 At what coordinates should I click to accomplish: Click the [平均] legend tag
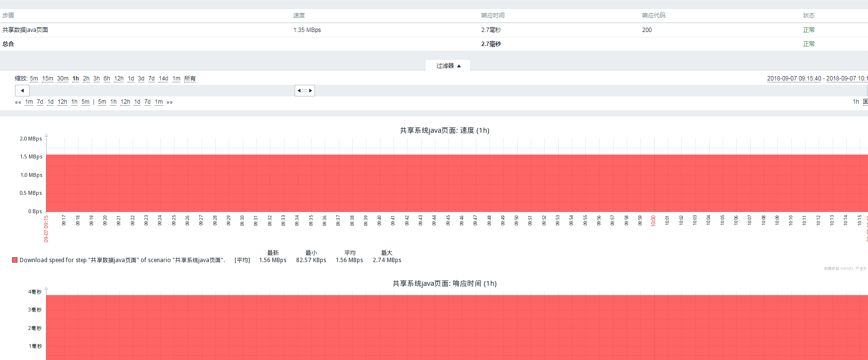coord(242,260)
